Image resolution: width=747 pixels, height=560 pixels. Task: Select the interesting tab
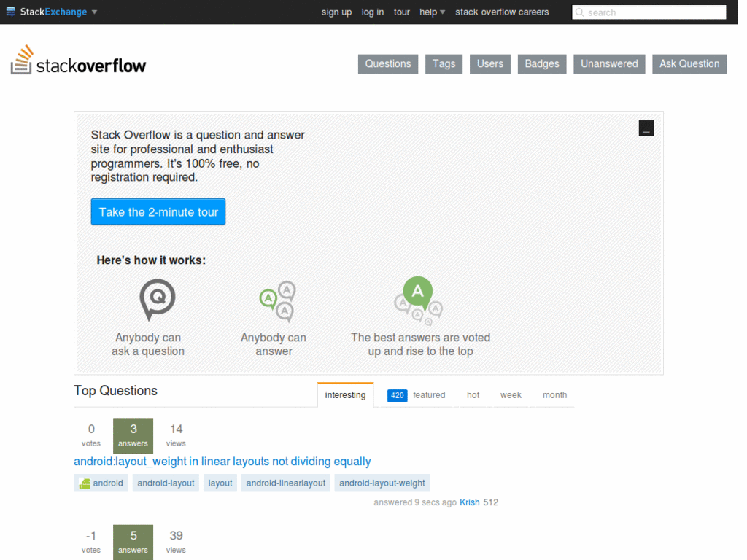tap(345, 394)
